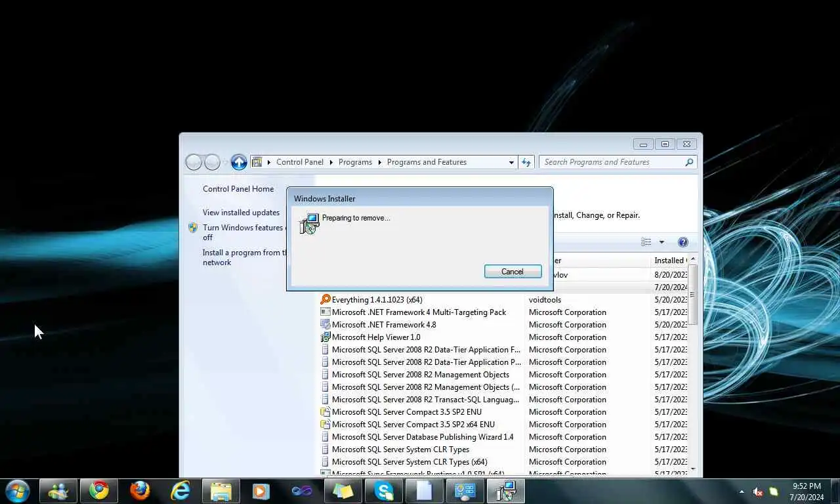Click the Back navigation button
The height and width of the screenshot is (504, 840).
pos(194,162)
